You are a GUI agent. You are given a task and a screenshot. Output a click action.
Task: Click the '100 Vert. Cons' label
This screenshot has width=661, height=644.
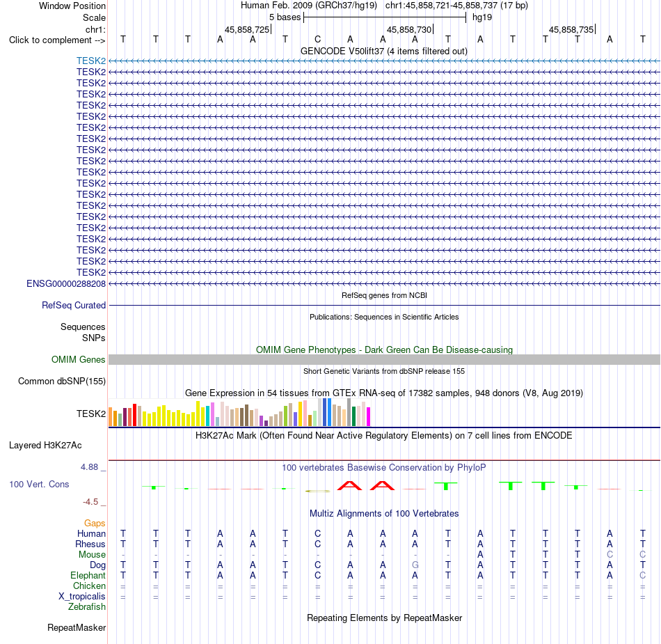39,484
